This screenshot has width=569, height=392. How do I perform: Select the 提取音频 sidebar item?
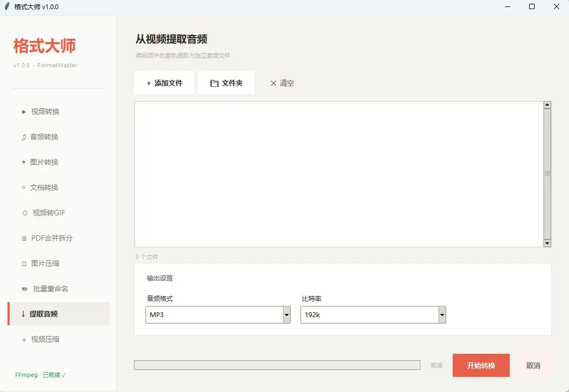click(x=59, y=314)
